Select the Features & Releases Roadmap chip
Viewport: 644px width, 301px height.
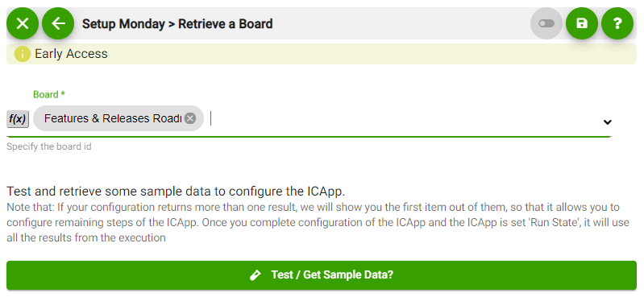click(113, 118)
